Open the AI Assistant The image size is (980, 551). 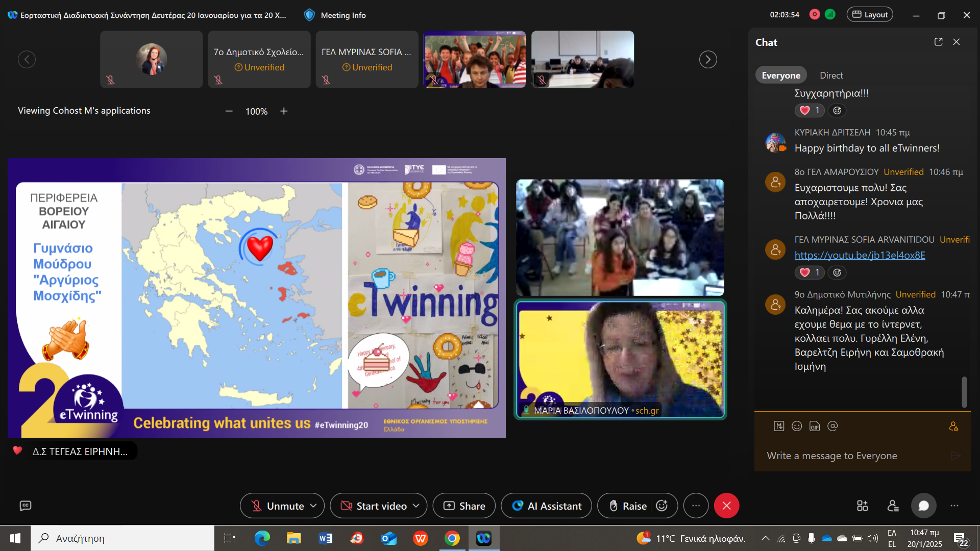pyautogui.click(x=546, y=506)
